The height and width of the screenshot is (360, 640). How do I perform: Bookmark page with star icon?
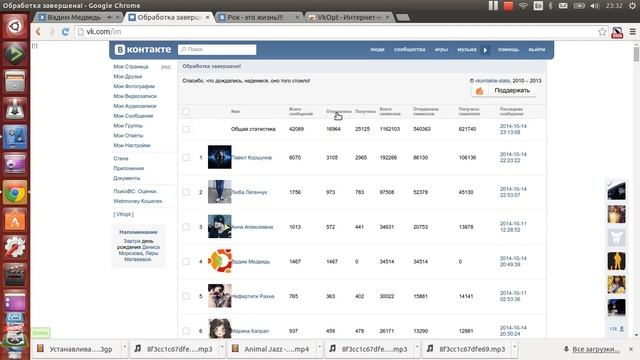pos(602,32)
